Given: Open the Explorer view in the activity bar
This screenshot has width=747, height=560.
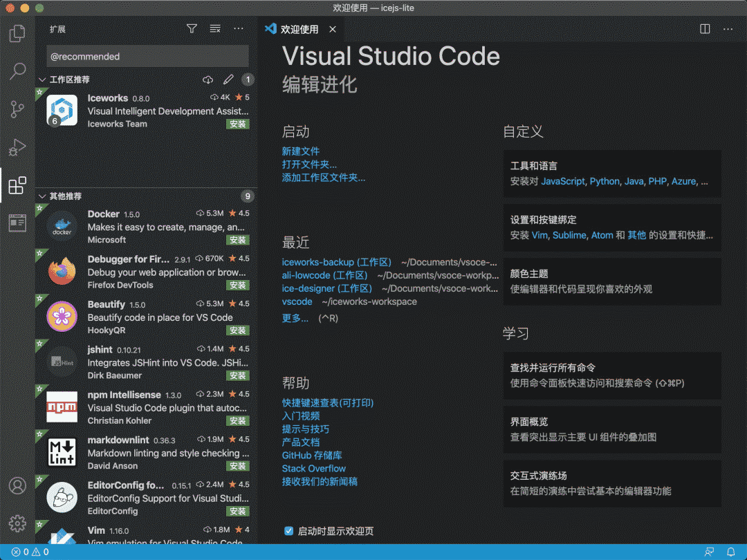Looking at the screenshot, I should click(x=17, y=32).
